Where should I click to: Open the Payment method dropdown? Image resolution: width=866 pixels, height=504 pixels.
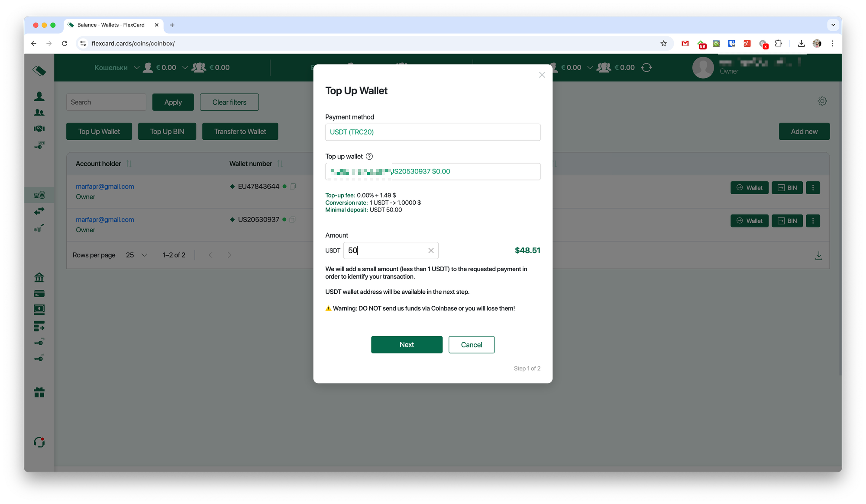click(x=433, y=132)
